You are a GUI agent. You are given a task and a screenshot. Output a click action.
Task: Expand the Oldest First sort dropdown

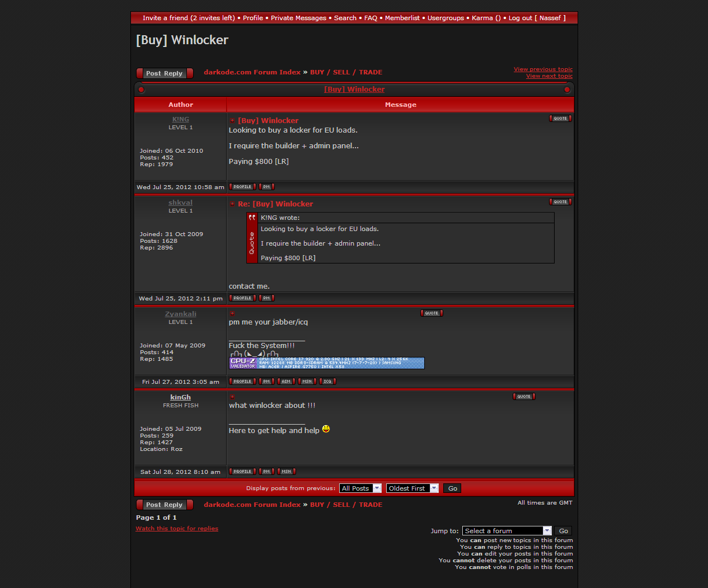tap(412, 488)
